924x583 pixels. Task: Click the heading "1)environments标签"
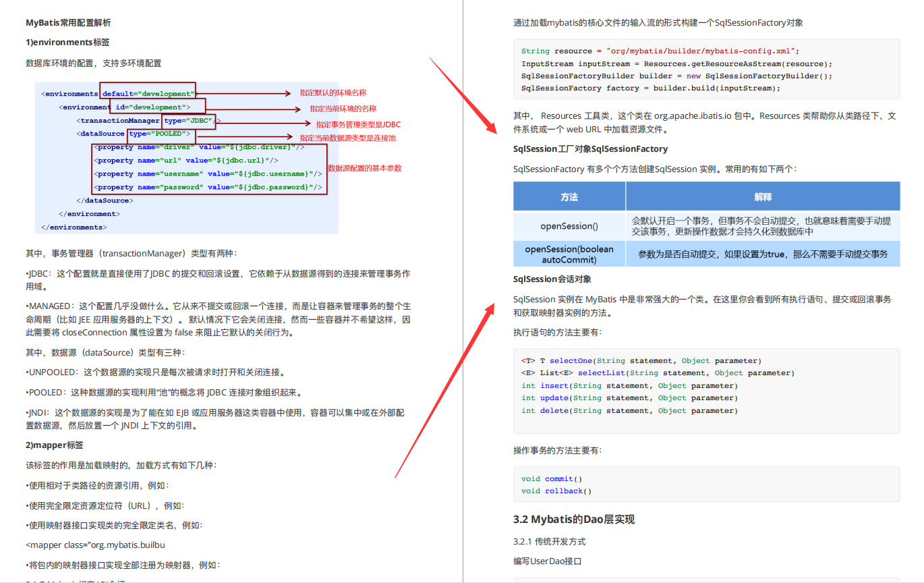pyautogui.click(x=67, y=43)
